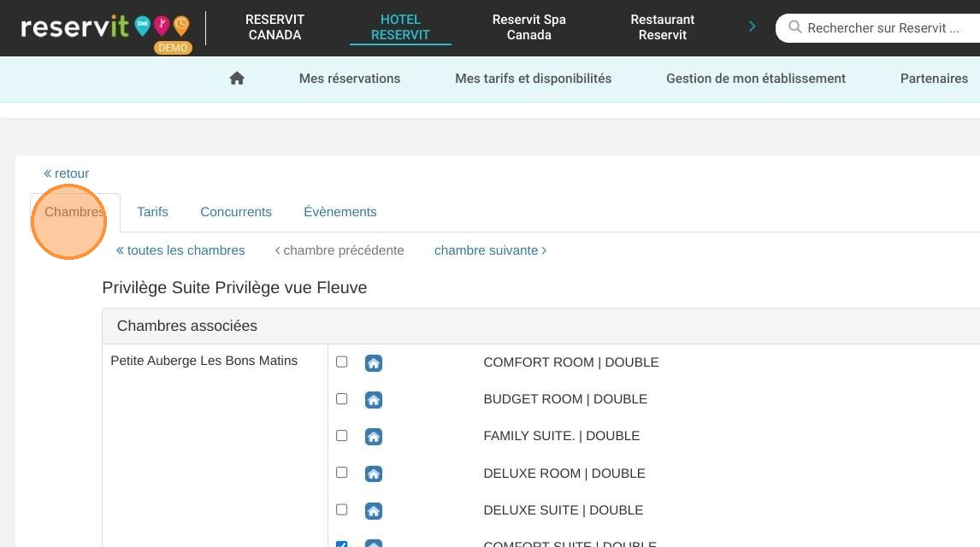Screen dimensions: 980x547
Task: Click the DELUXE ROOM | DOUBLE label
Action: [564, 474]
